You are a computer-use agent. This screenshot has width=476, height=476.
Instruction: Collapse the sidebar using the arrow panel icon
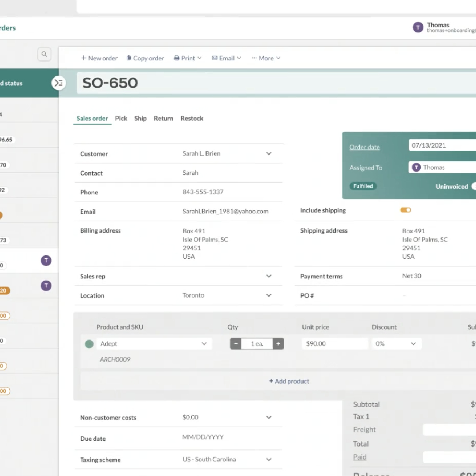pyautogui.click(x=59, y=83)
